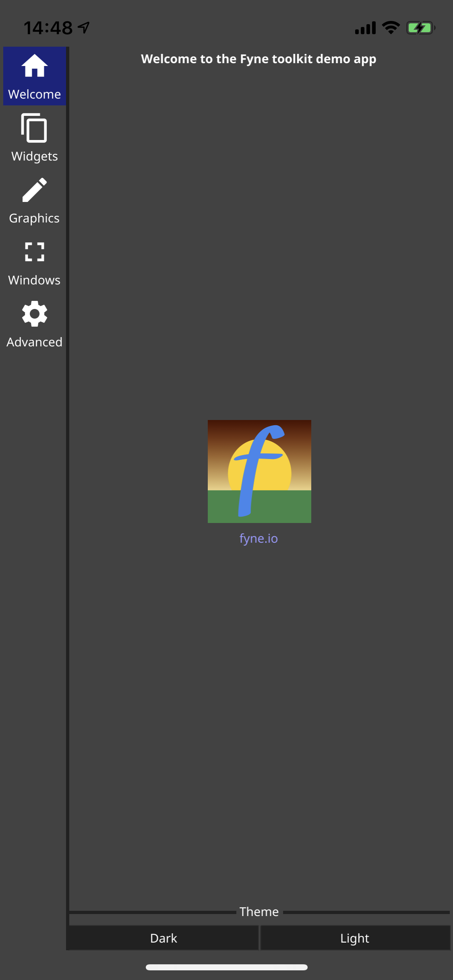Select the Welcome tab label
Screen dimensions: 453x980
pos(35,94)
